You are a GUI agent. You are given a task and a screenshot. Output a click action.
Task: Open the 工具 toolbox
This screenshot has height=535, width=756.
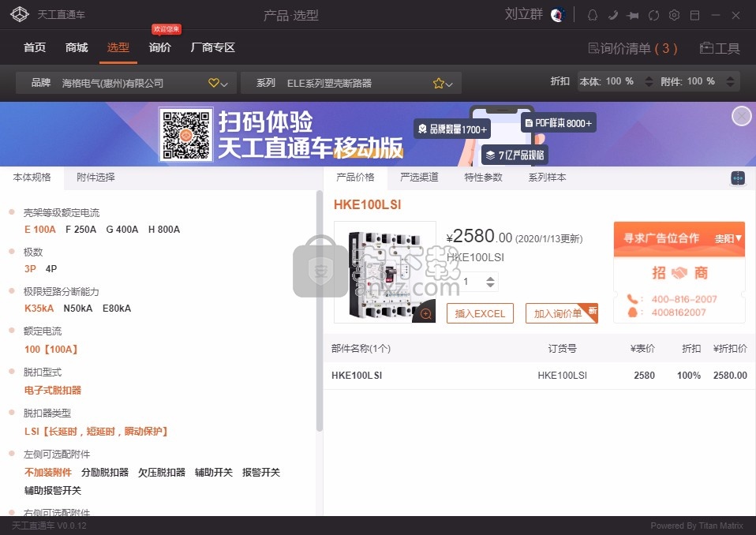pyautogui.click(x=720, y=48)
